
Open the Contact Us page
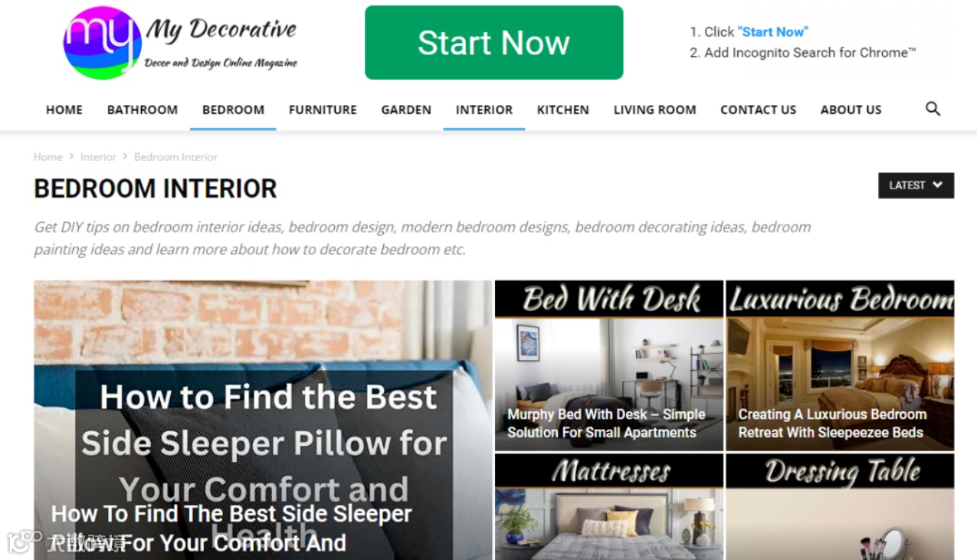click(759, 110)
